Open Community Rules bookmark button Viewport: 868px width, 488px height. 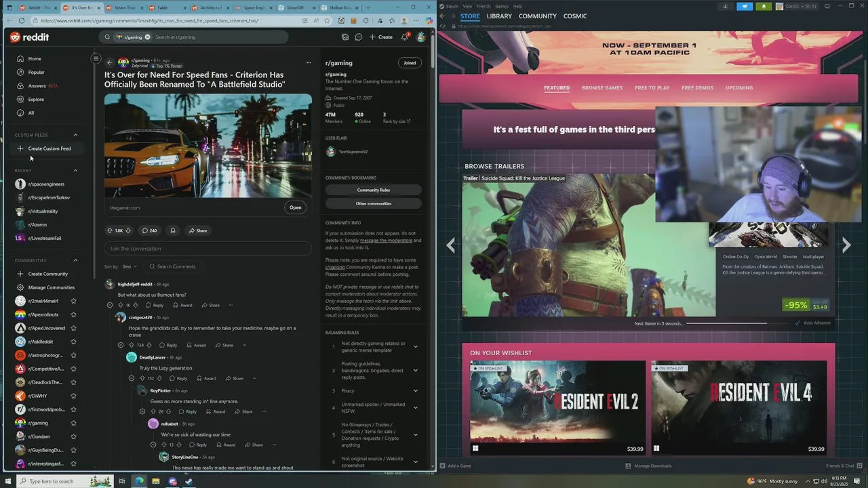(373, 190)
